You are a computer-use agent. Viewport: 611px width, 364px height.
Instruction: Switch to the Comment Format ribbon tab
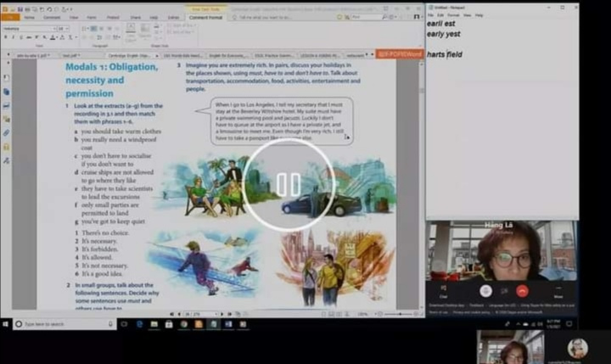coord(205,17)
